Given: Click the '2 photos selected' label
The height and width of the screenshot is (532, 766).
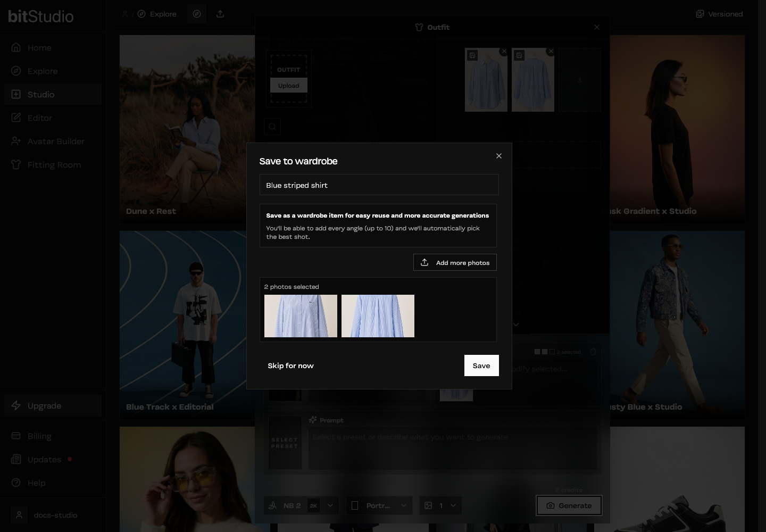Looking at the screenshot, I should [x=292, y=287].
